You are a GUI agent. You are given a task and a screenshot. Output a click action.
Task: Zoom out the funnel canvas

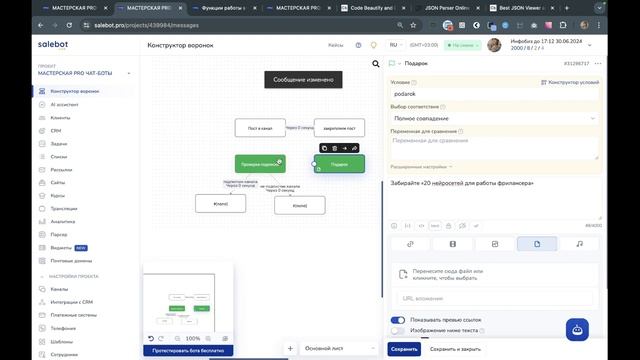click(177, 338)
